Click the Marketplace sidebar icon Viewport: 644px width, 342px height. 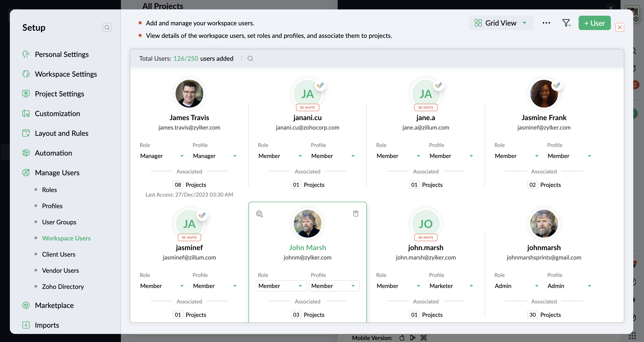pyautogui.click(x=26, y=305)
